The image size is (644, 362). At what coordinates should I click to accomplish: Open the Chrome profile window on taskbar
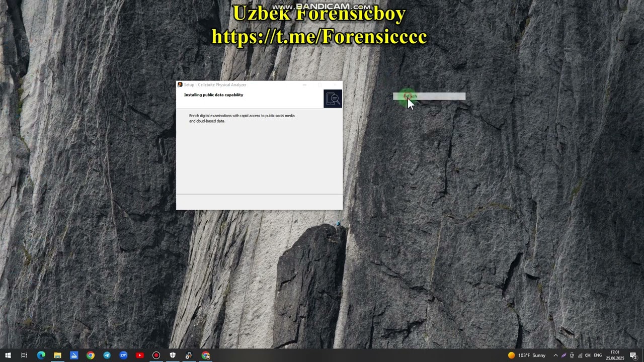point(206,355)
